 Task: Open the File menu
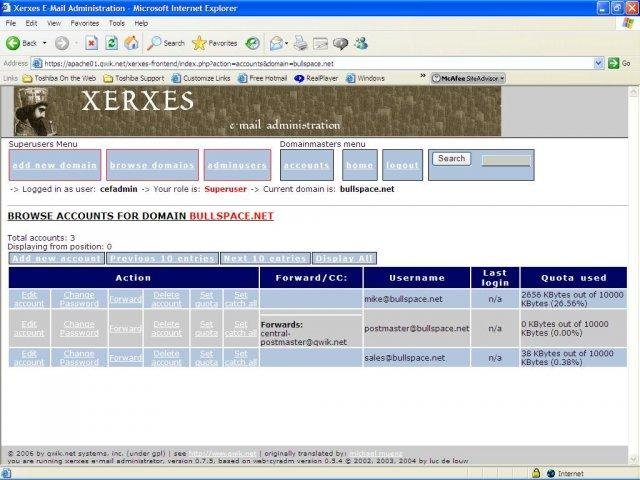tap(11, 23)
